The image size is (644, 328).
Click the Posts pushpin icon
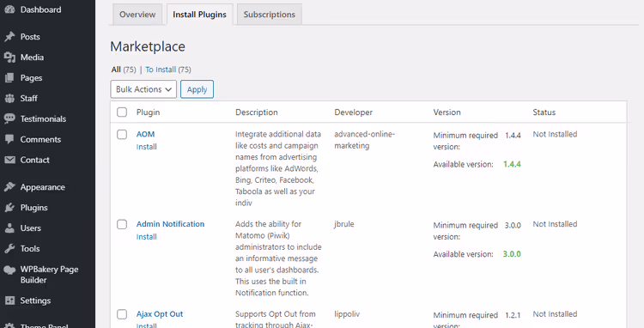point(9,37)
